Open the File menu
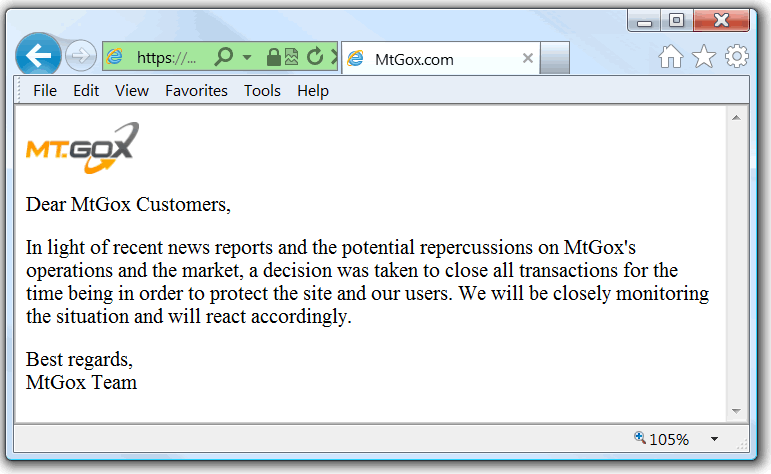This screenshot has height=474, width=771. coord(45,90)
